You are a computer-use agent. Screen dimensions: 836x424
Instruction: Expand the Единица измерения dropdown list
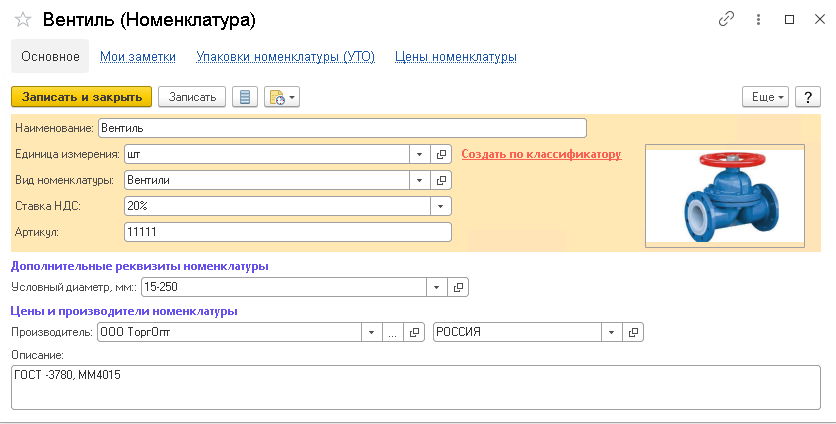point(420,154)
